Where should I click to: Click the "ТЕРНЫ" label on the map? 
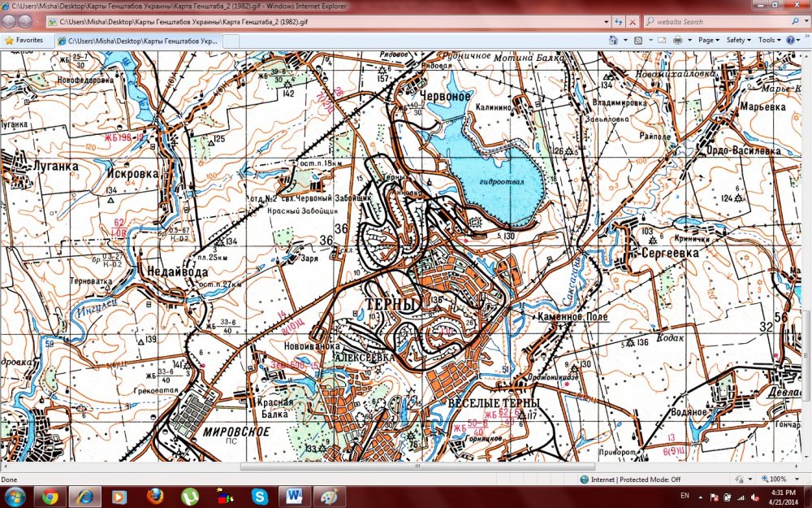[391, 305]
